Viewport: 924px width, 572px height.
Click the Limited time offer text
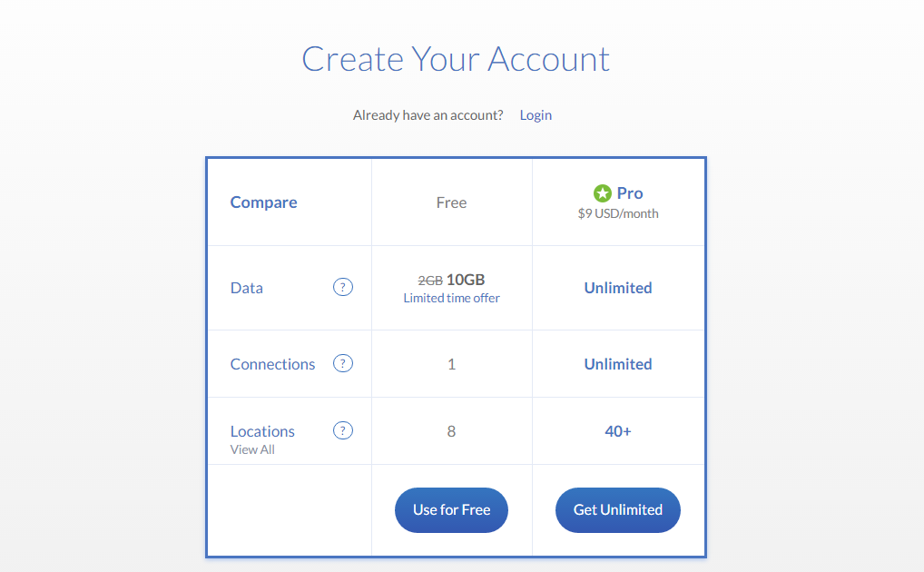point(451,299)
